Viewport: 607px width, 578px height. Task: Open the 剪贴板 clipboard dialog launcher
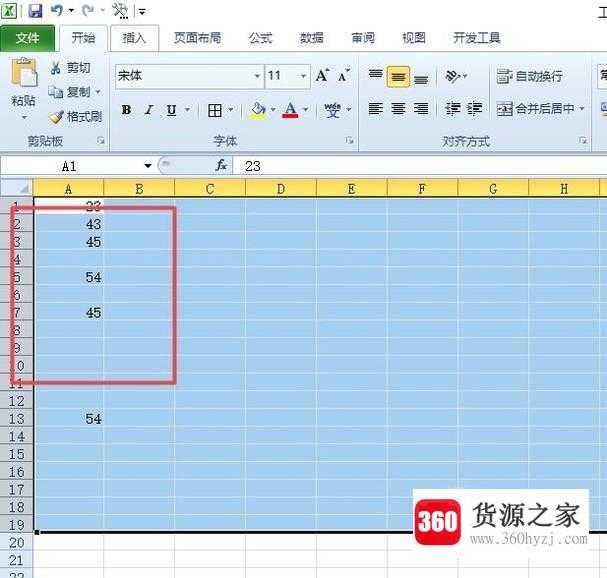tap(101, 141)
